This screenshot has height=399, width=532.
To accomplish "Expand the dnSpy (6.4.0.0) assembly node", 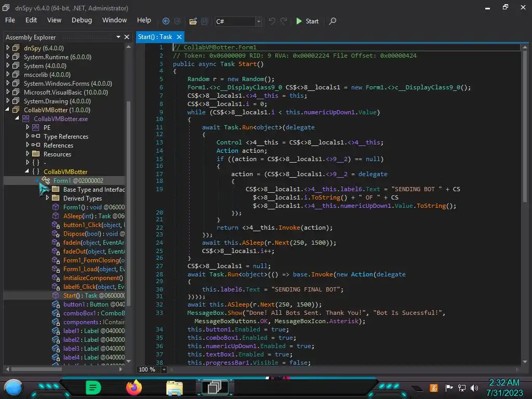I will (8, 48).
